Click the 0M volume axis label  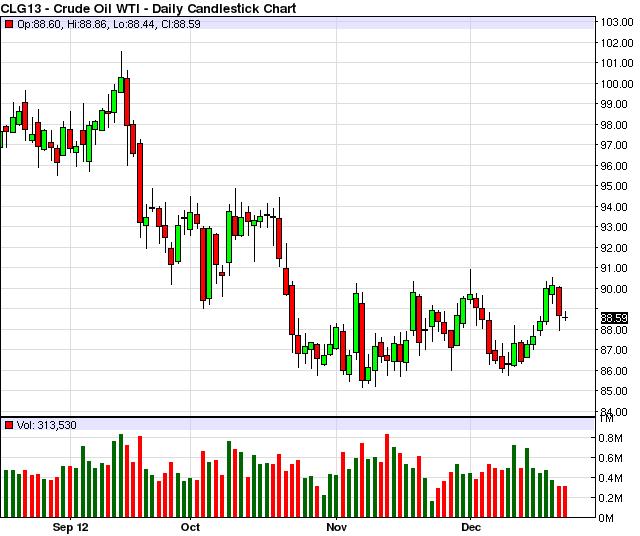pos(607,518)
